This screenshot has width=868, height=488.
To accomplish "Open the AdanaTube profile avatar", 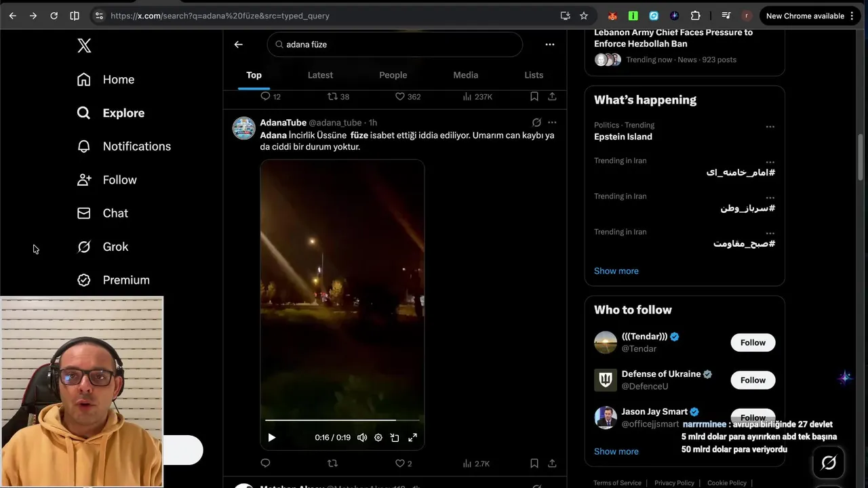I will pyautogui.click(x=244, y=128).
